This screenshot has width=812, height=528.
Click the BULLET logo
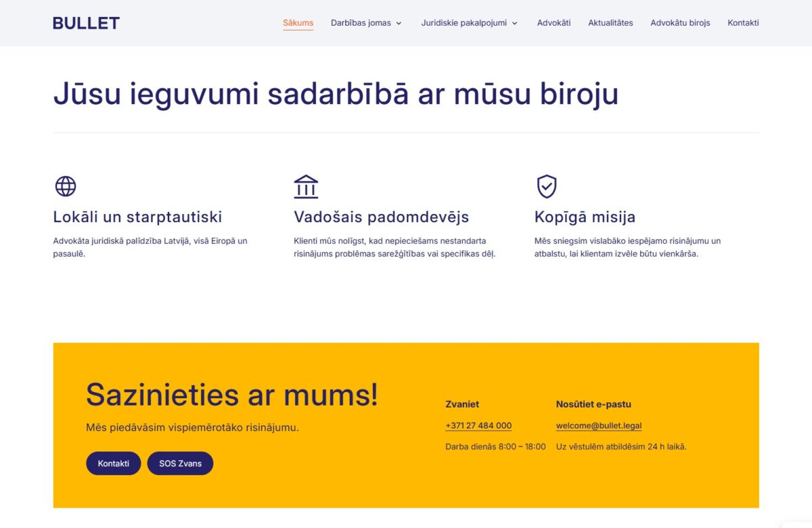click(86, 22)
